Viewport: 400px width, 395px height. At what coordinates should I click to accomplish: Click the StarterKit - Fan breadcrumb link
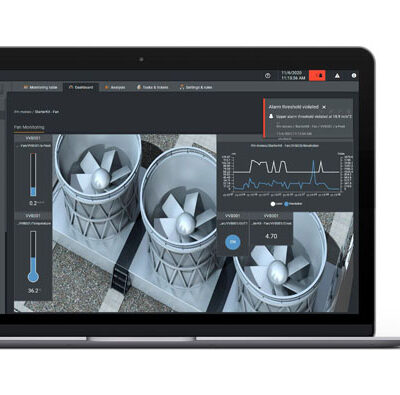tap(47, 112)
